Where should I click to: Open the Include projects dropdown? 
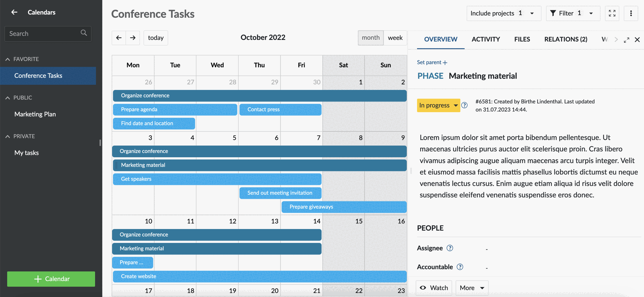(x=504, y=13)
